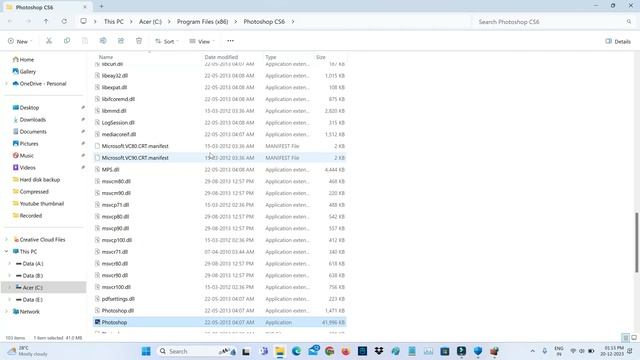Open File Explorer taskbar icon
This screenshot has height=360, width=640.
click(x=280, y=351)
